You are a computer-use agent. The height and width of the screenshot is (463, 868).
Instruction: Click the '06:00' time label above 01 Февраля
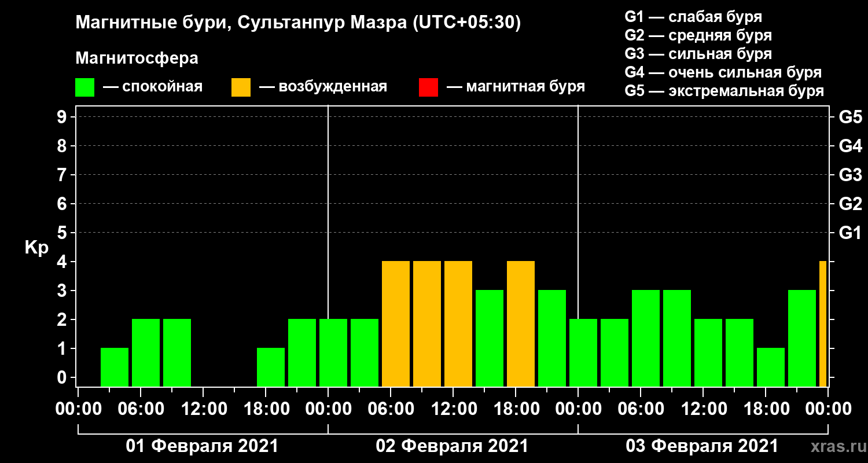pyautogui.click(x=141, y=409)
